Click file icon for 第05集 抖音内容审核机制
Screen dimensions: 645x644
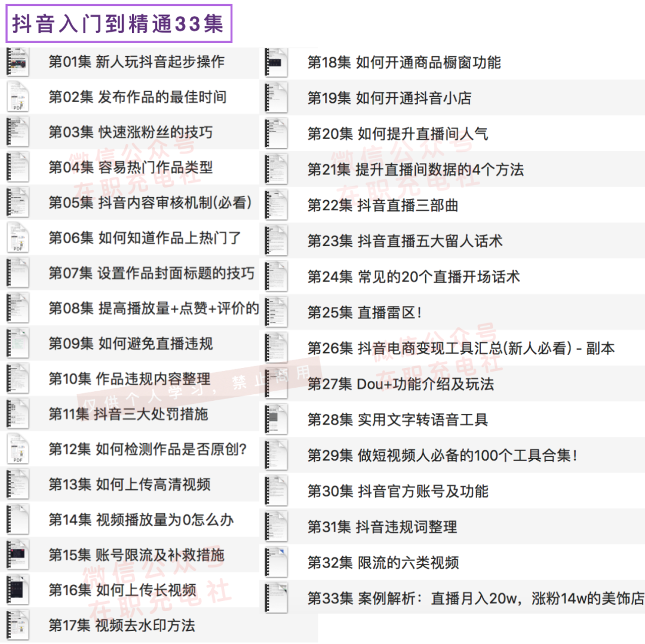tap(18, 203)
